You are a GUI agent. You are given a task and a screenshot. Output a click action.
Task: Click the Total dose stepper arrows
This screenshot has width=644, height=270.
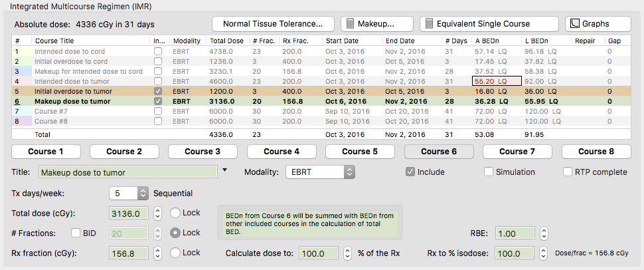[157, 214]
